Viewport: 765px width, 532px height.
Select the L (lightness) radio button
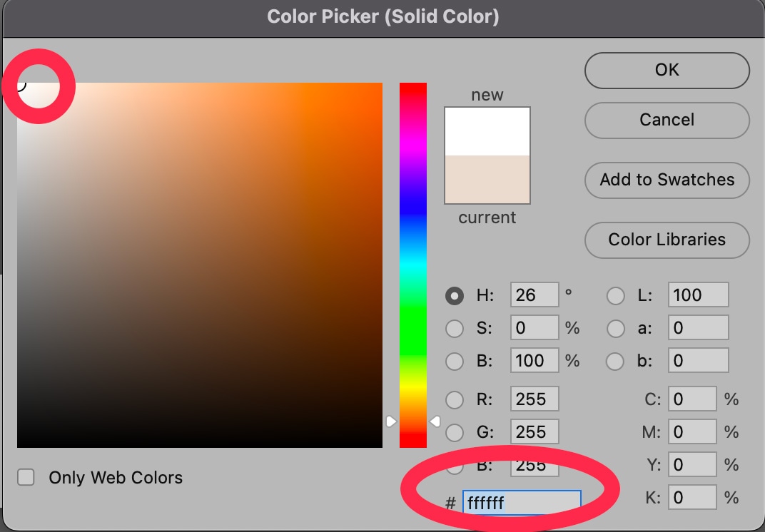tap(616, 295)
